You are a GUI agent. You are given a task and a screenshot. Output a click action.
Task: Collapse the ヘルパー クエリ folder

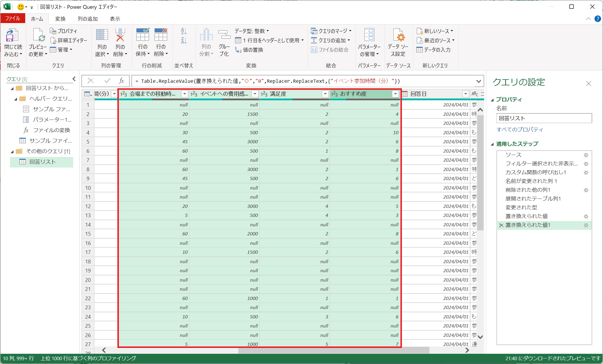16,99
